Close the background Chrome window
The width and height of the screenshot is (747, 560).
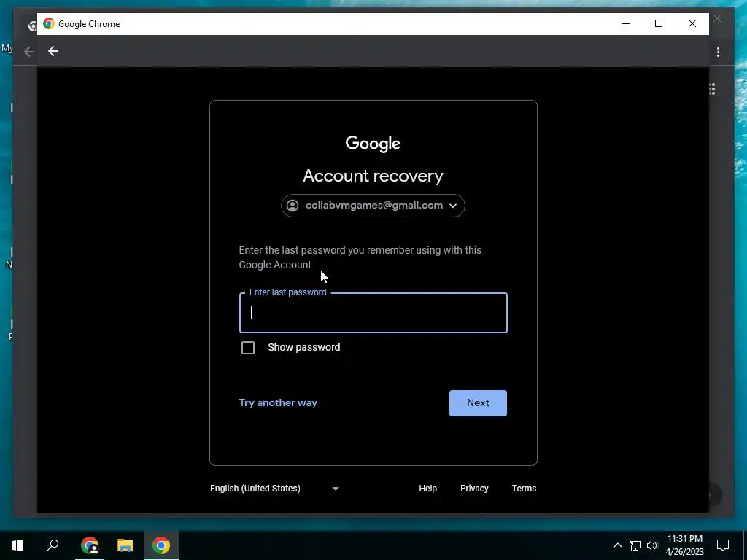718,18
